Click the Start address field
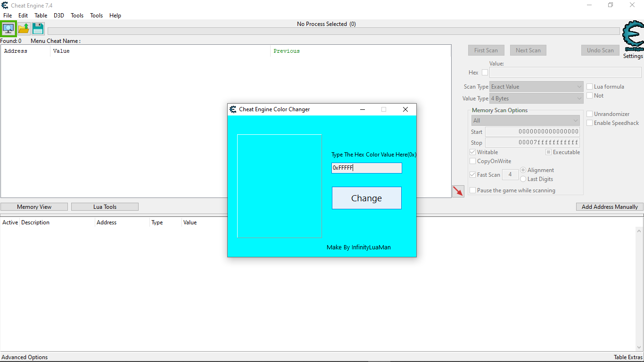Viewport: 644px width, 362px height. pos(532,132)
